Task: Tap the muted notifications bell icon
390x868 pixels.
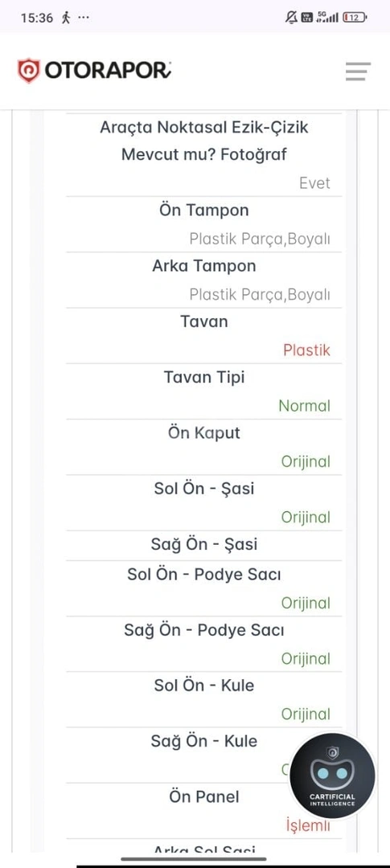Action: [x=291, y=18]
